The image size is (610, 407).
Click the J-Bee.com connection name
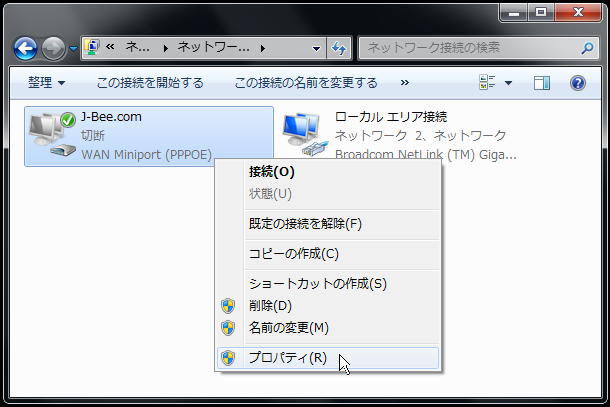(x=111, y=117)
